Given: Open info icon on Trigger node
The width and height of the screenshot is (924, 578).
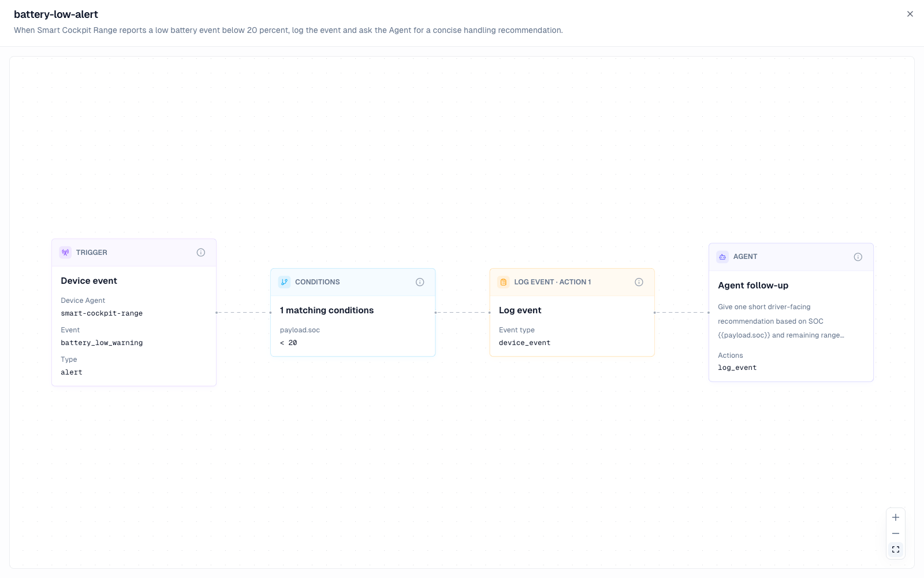Looking at the screenshot, I should [x=201, y=253].
